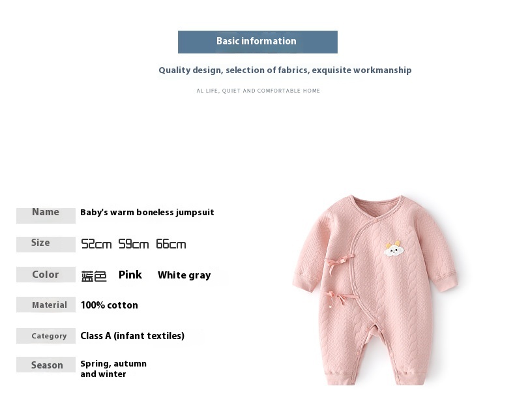
Task: Click the "Class A (infant textiles)" text
Action: point(132,336)
